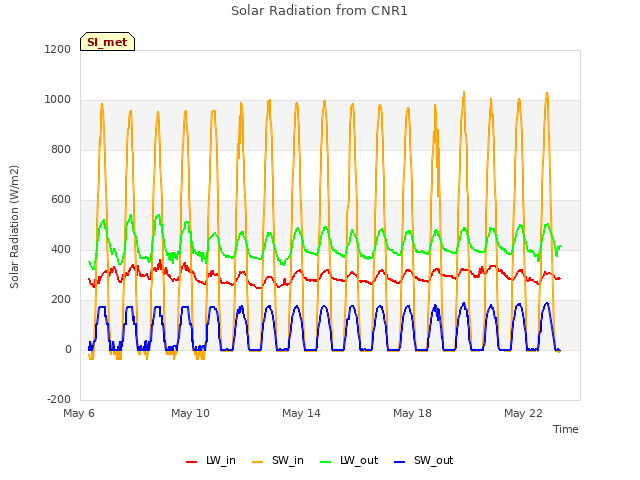Click the red LW_in legend swatch
Viewport: 640px width, 480px height.
click(191, 462)
